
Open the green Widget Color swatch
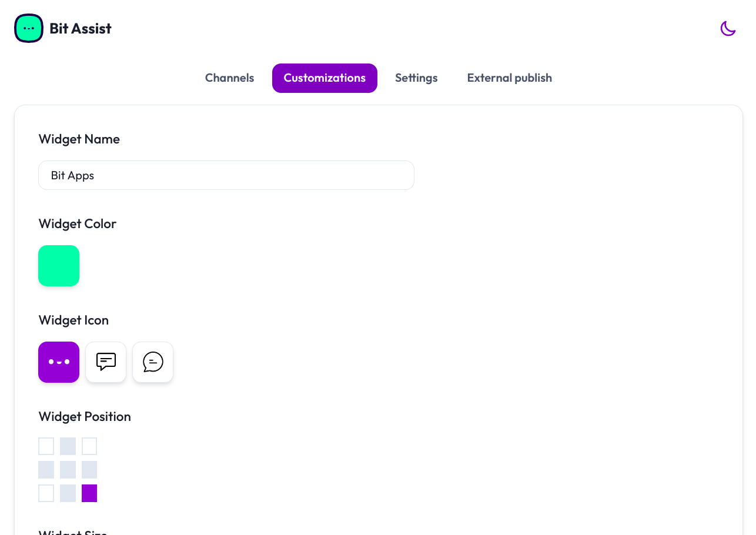(59, 266)
